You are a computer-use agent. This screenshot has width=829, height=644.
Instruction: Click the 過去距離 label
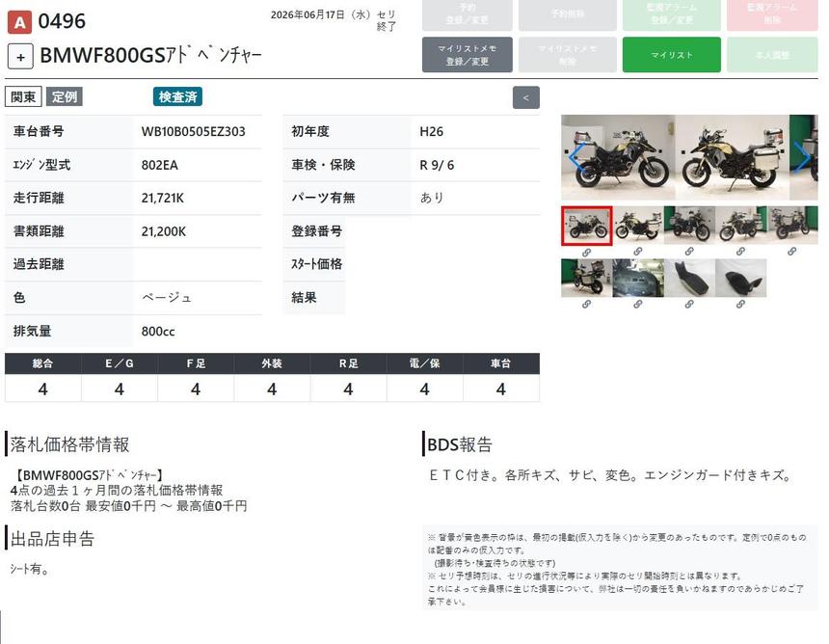click(x=39, y=264)
